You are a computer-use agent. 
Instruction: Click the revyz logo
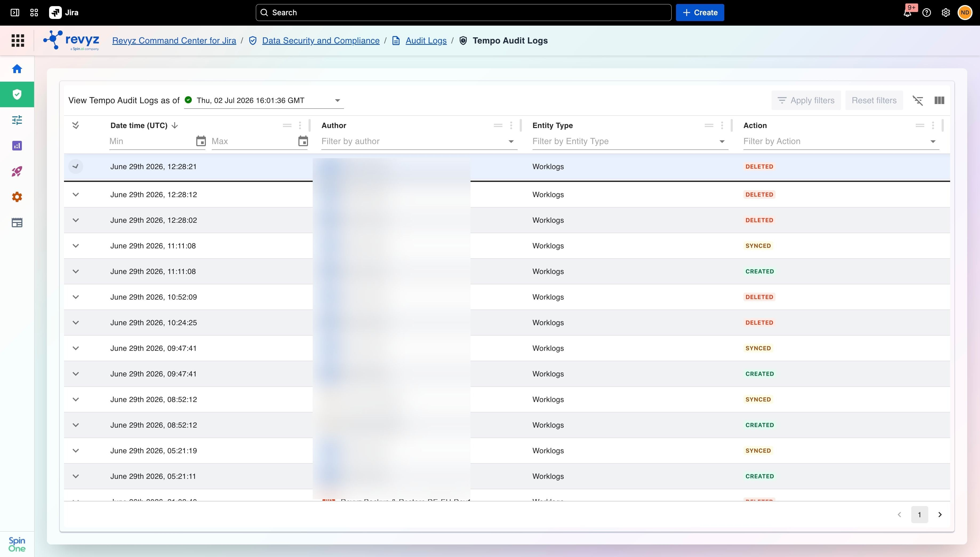coord(71,40)
